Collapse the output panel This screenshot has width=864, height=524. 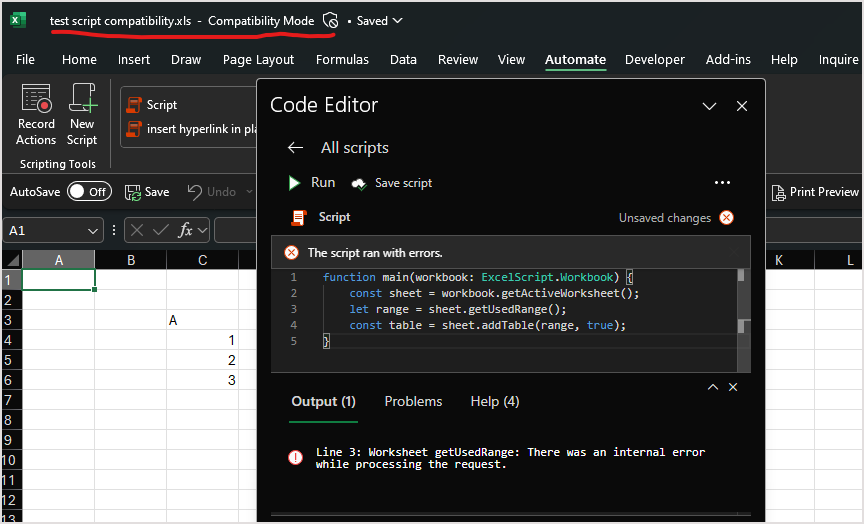tap(713, 387)
